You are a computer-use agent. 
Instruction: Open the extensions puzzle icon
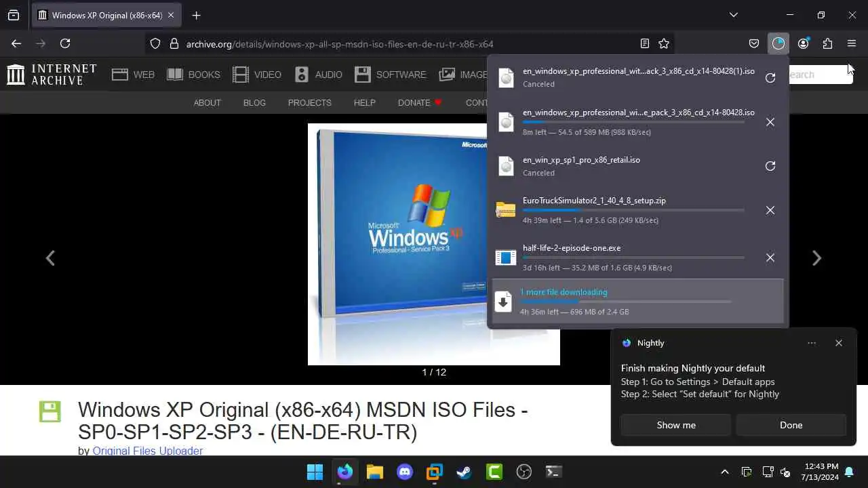827,43
